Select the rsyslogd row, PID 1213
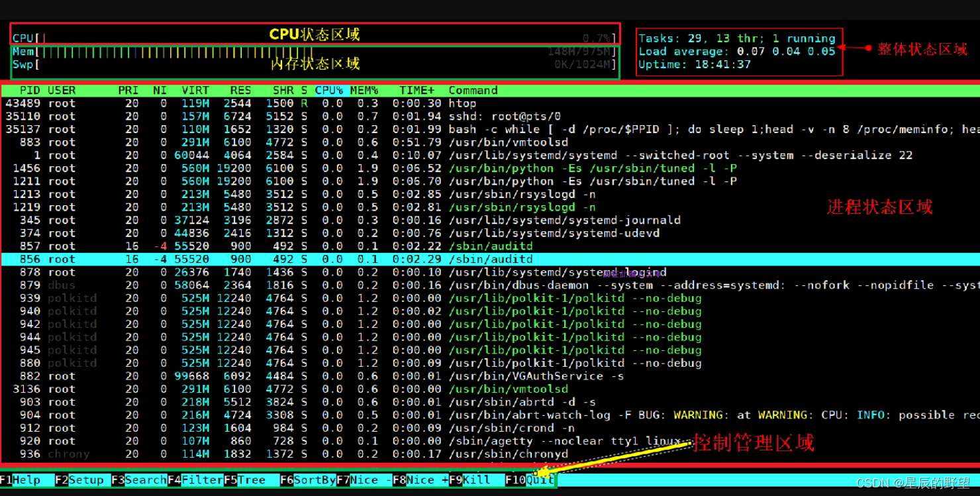 point(490,195)
